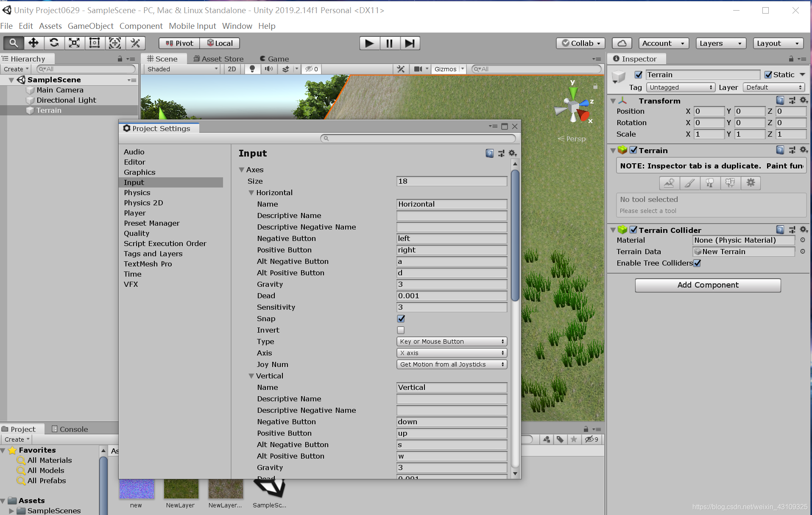Open the Layers dropdown in toolbar
812x515 pixels.
point(721,43)
